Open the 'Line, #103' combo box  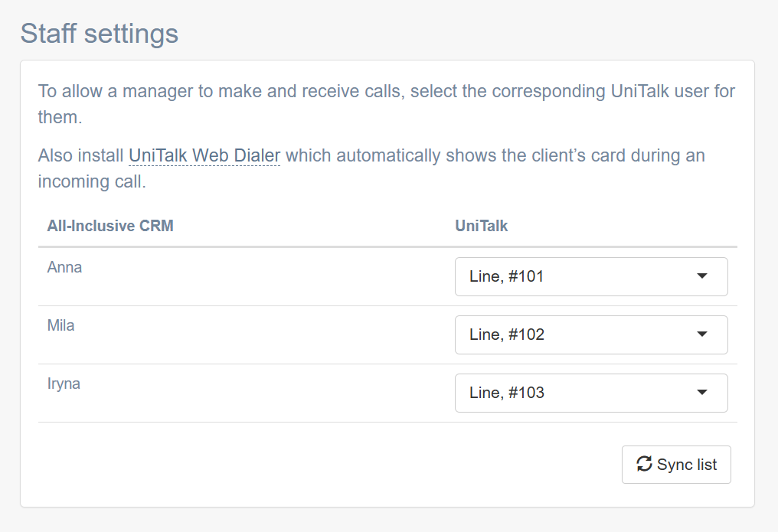pyautogui.click(x=590, y=393)
